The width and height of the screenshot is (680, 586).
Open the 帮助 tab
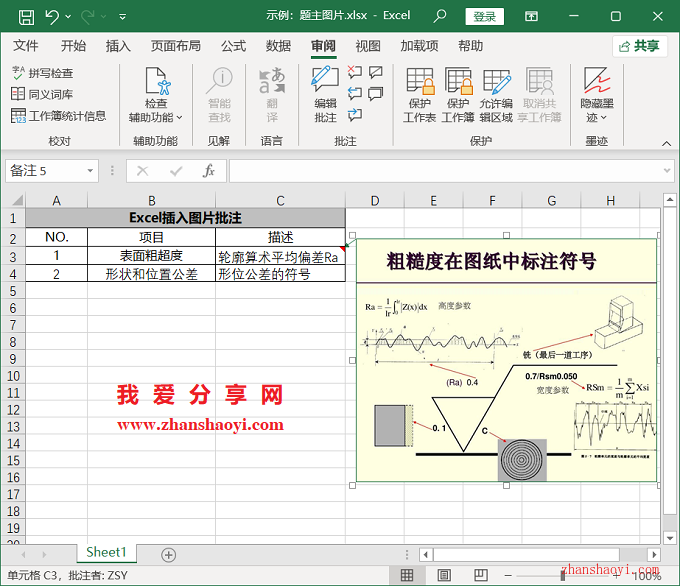(x=471, y=46)
